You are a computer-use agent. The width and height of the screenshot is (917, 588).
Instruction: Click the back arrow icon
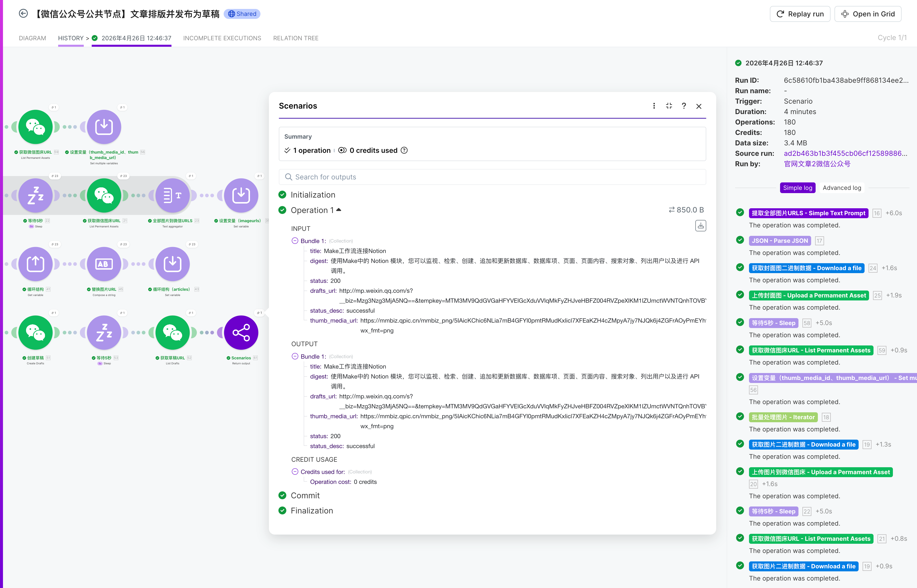click(23, 14)
